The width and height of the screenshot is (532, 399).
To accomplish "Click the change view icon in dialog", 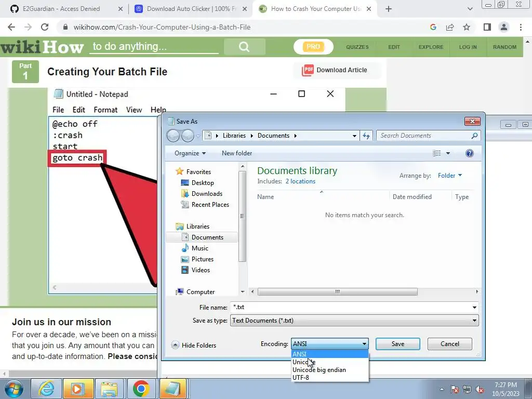I will point(436,153).
